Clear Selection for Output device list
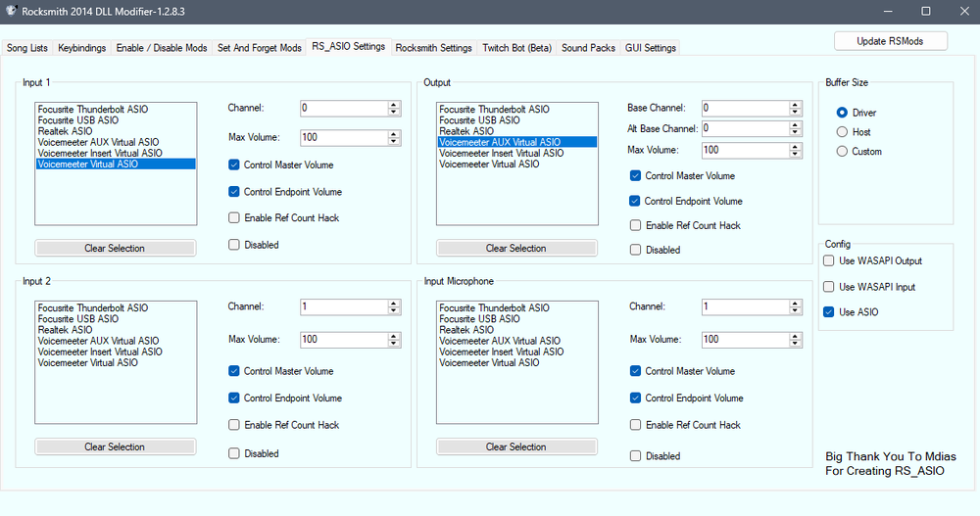 [516, 248]
